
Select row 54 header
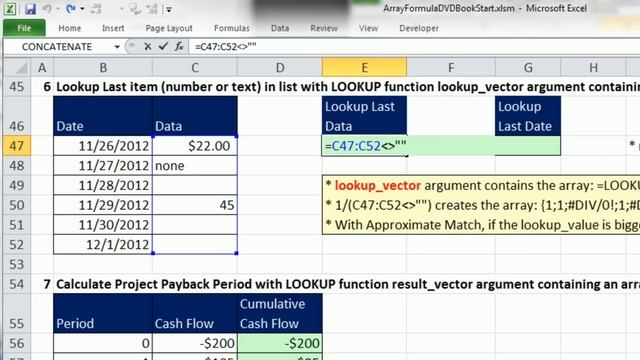point(17,284)
